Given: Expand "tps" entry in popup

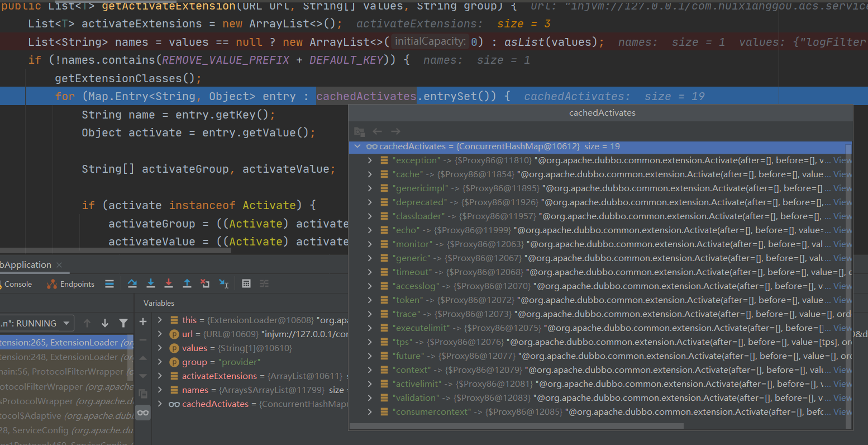Looking at the screenshot, I should tap(370, 342).
